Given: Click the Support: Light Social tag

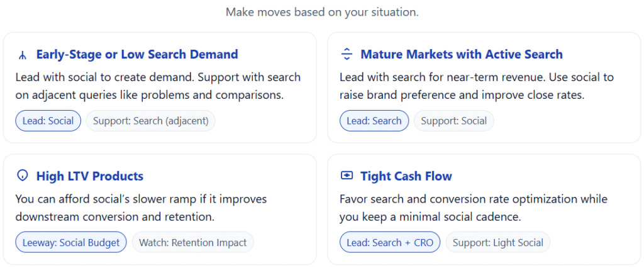Looking at the screenshot, I should click(x=498, y=242).
